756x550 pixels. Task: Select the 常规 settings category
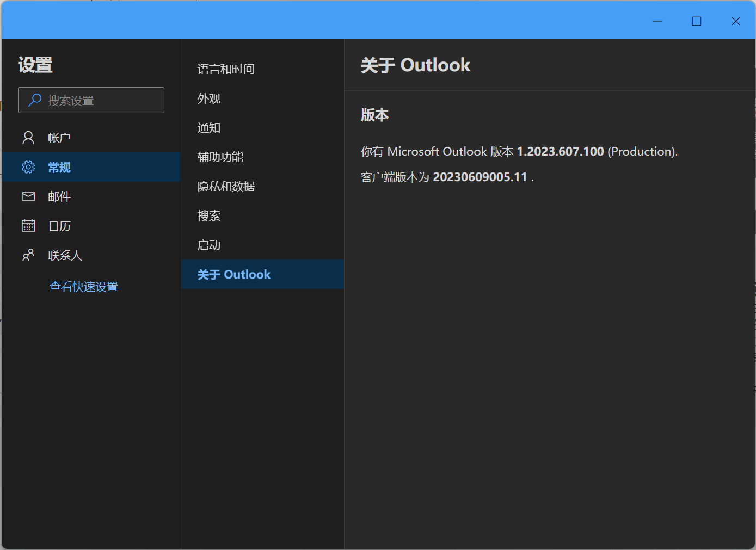91,167
